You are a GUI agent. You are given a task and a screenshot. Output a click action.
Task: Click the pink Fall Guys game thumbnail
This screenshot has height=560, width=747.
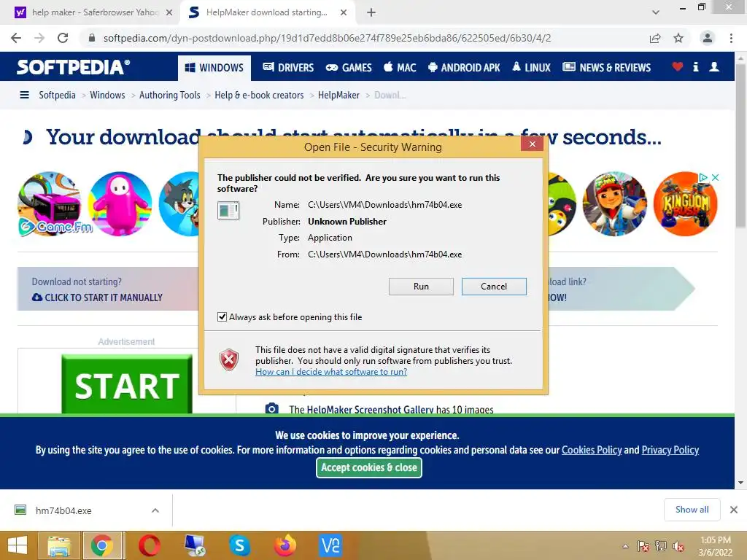pos(120,204)
